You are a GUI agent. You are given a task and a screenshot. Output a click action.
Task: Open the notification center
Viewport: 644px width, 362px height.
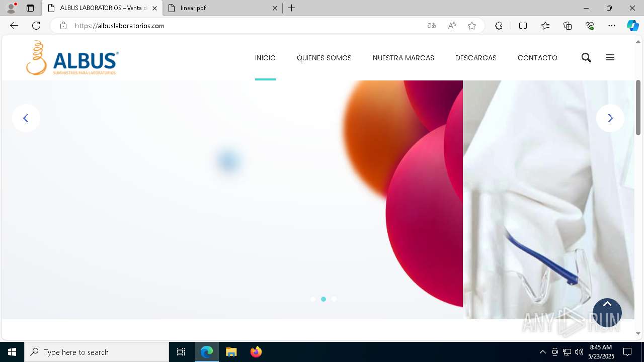[x=627, y=352]
